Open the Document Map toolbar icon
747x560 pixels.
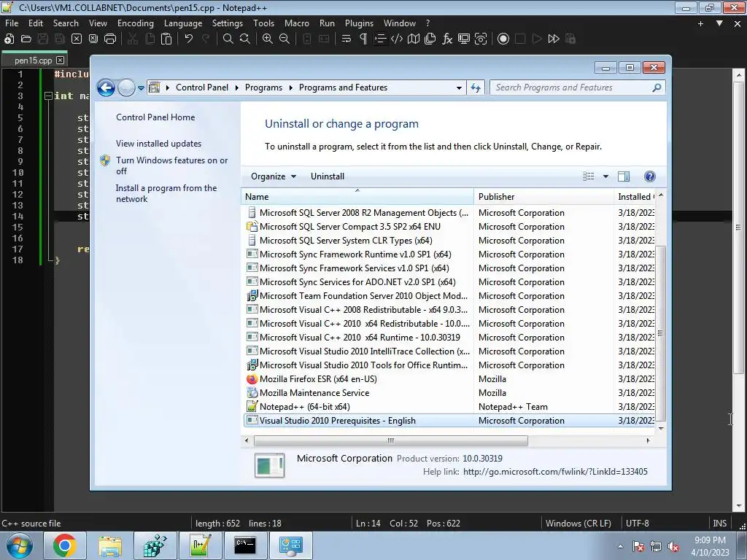point(414,39)
